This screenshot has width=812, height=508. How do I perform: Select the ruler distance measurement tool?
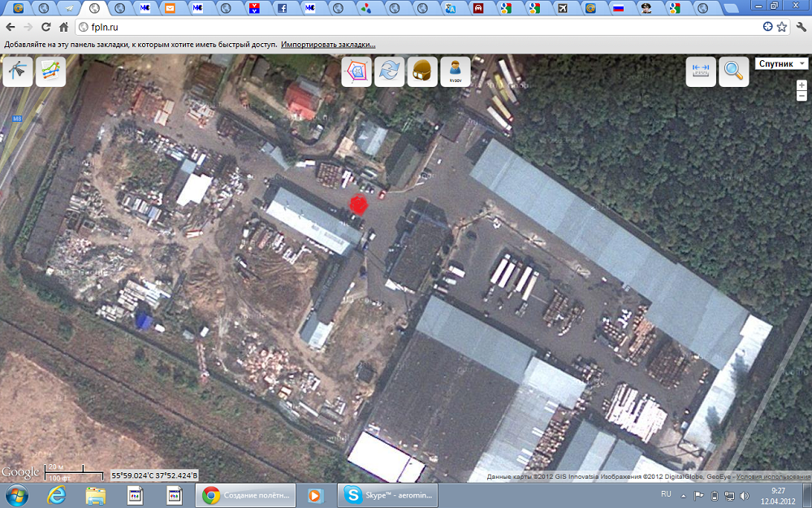701,72
